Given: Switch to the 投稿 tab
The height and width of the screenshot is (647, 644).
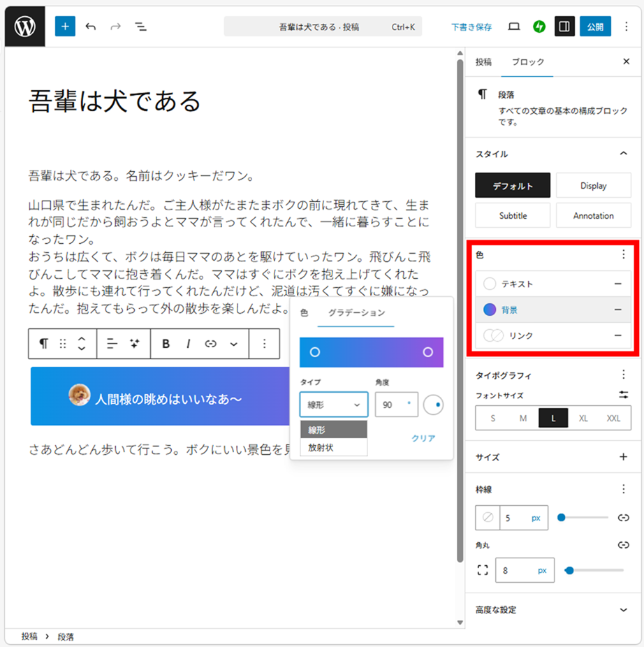Looking at the screenshot, I should pos(483,62).
